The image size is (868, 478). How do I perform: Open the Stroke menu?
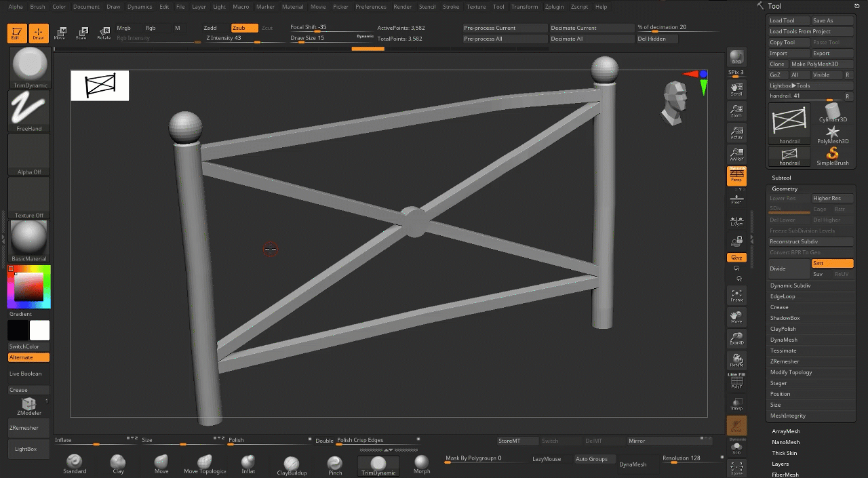(451, 7)
